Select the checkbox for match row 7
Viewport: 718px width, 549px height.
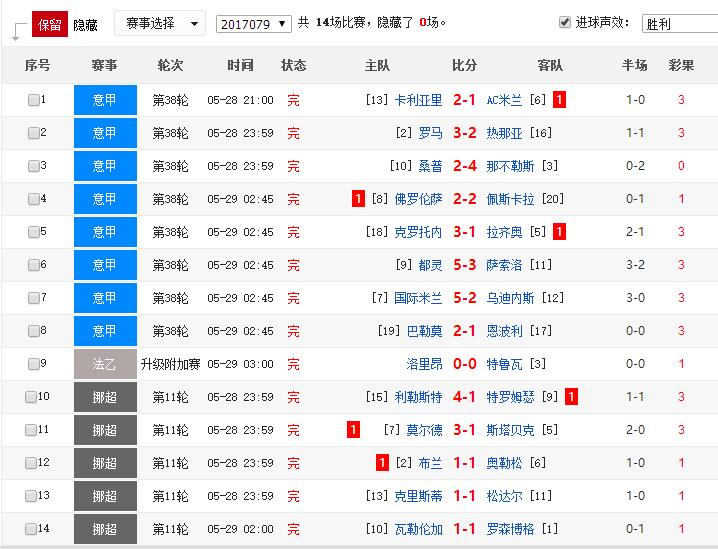(x=34, y=298)
